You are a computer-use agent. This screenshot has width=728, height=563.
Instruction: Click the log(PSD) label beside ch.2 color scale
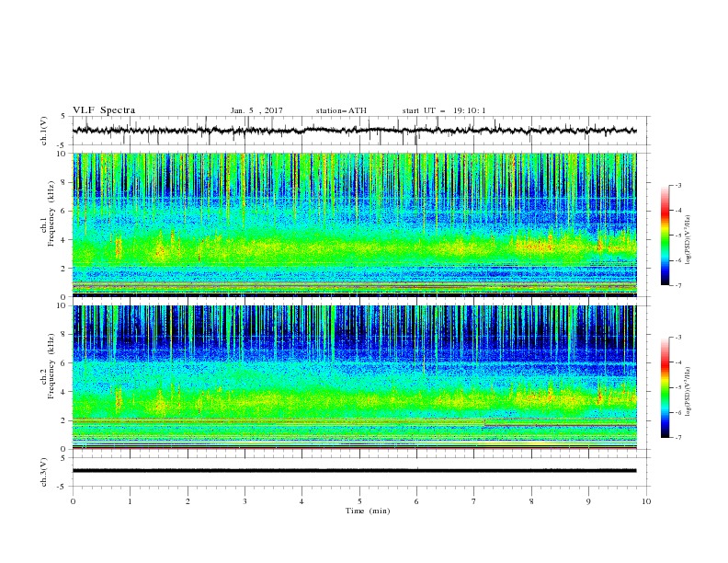pyautogui.click(x=689, y=392)
